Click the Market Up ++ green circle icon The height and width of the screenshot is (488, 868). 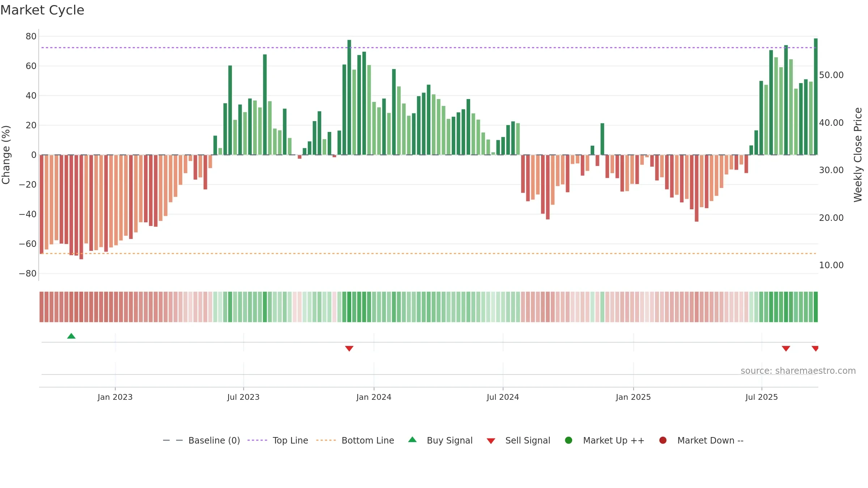[x=569, y=440]
